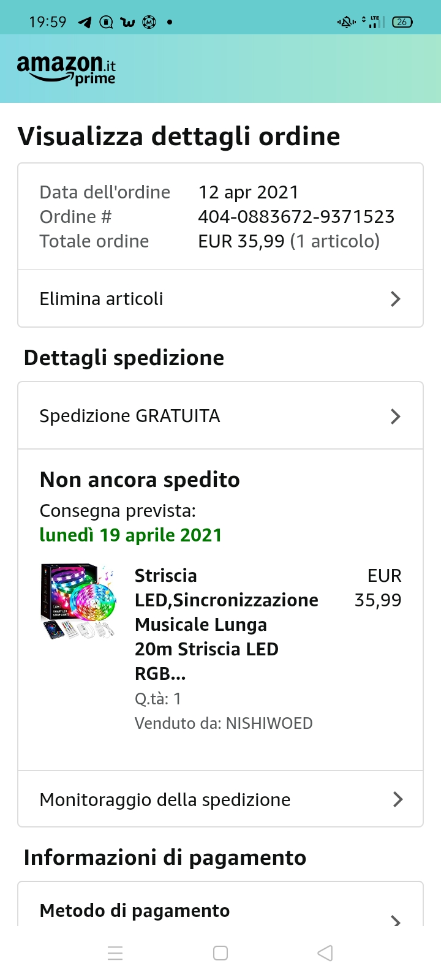The width and height of the screenshot is (441, 980).
Task: Open Elimina articoli row
Action: click(x=221, y=299)
